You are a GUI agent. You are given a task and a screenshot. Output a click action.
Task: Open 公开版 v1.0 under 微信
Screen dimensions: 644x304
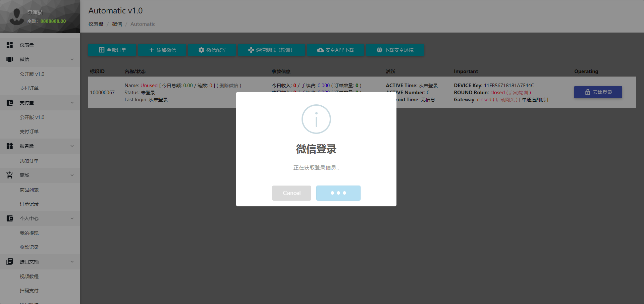click(32, 74)
